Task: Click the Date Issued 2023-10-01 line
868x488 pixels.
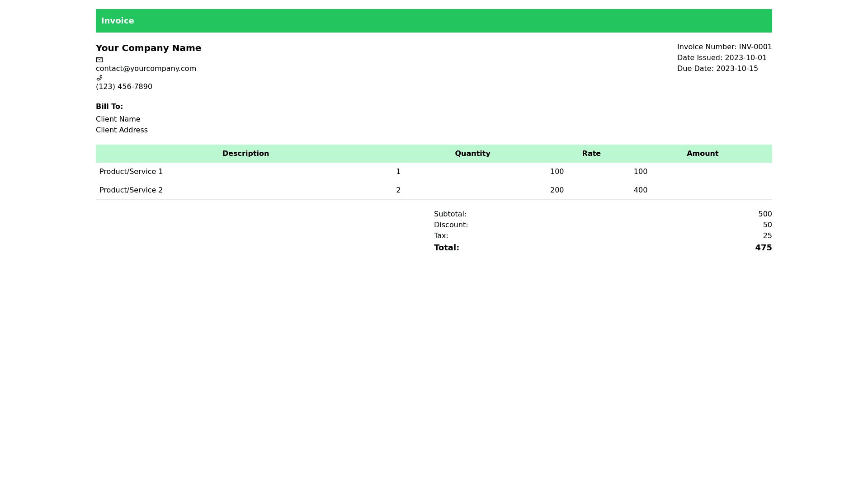Action: click(x=722, y=58)
